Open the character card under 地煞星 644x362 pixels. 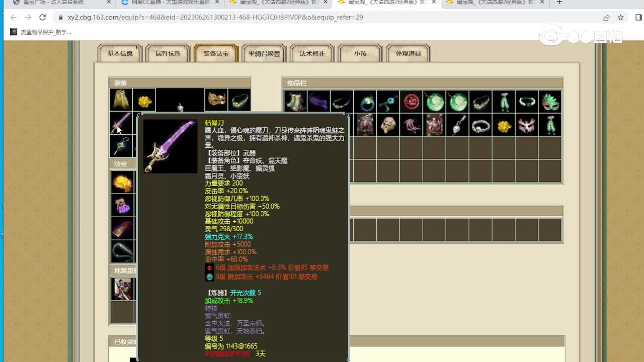[x=122, y=289]
